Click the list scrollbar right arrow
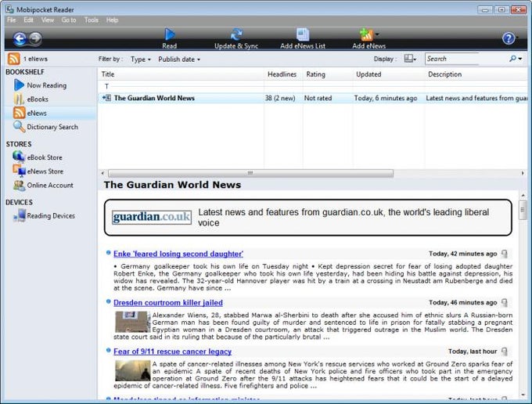This screenshot has height=404, width=532. [x=523, y=173]
